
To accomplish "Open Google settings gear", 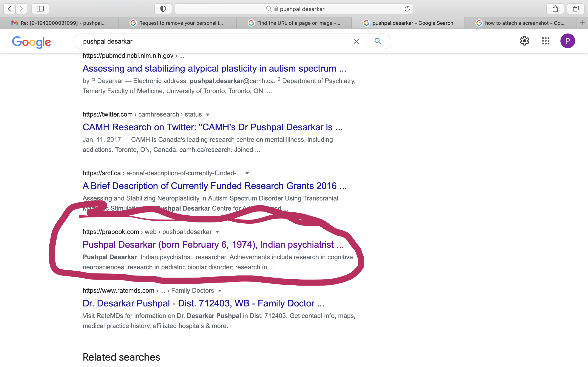I will tap(524, 41).
